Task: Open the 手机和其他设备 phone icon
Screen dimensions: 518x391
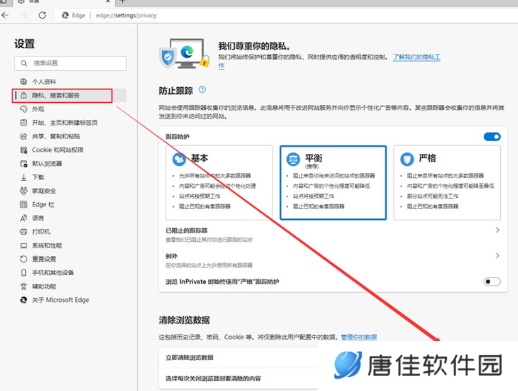Action: pyautogui.click(x=23, y=273)
